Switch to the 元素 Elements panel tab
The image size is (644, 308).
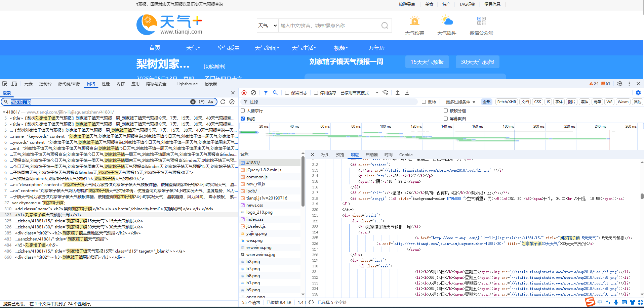29,84
